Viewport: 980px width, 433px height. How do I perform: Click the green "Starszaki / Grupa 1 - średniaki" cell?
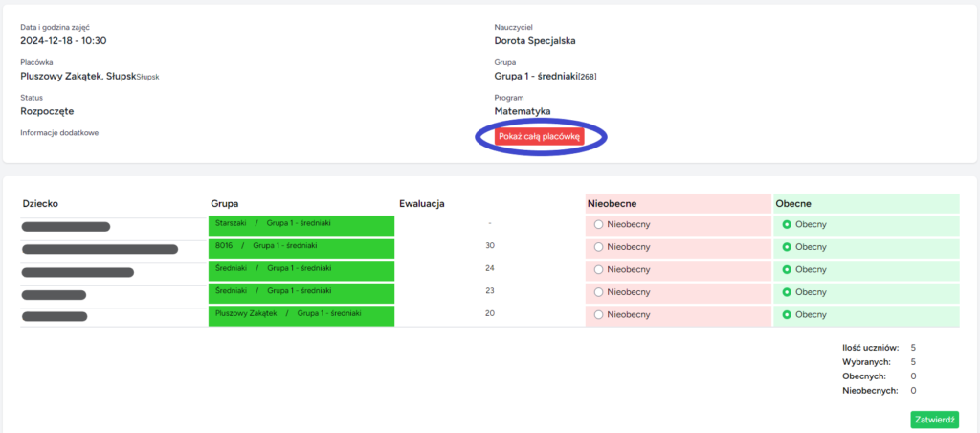click(x=301, y=223)
